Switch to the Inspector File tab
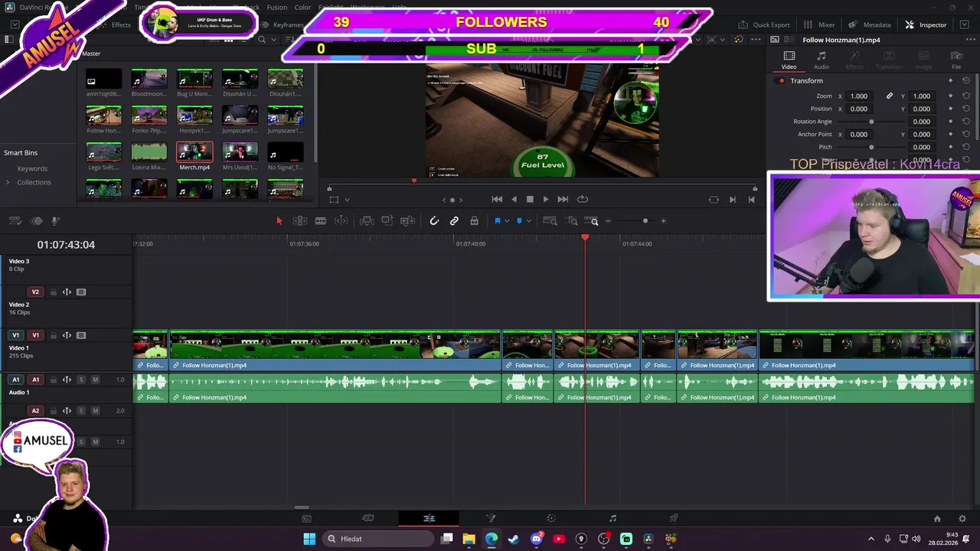Viewport: 980px width, 551px height. pyautogui.click(x=956, y=60)
